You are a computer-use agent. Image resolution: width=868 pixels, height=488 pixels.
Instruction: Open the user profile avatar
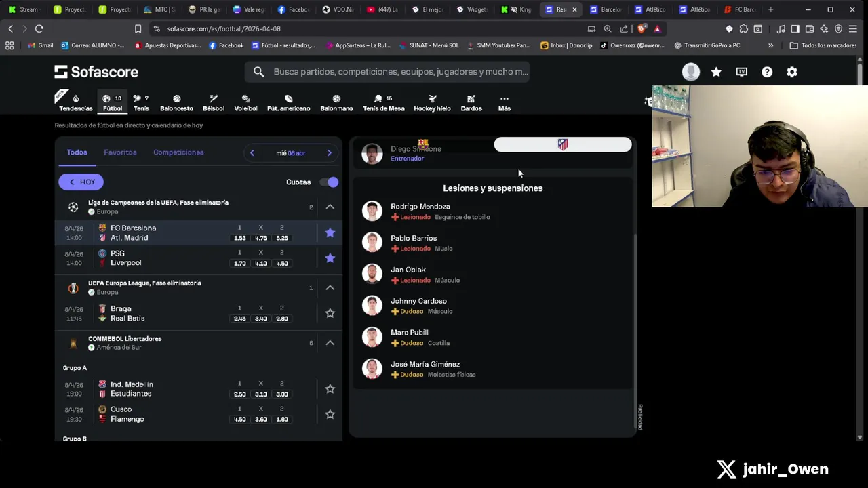690,72
